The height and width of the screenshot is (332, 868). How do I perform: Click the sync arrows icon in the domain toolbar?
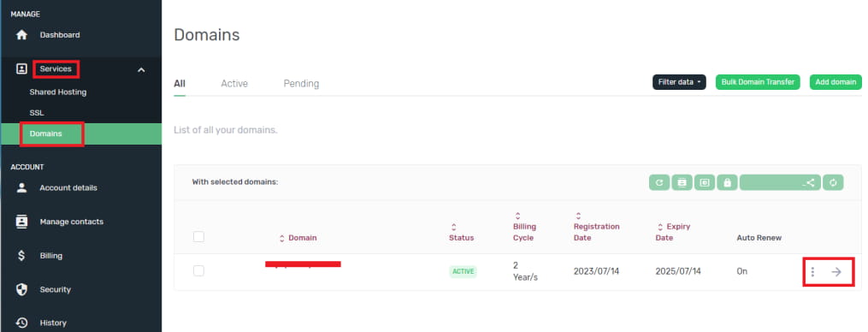tap(833, 182)
